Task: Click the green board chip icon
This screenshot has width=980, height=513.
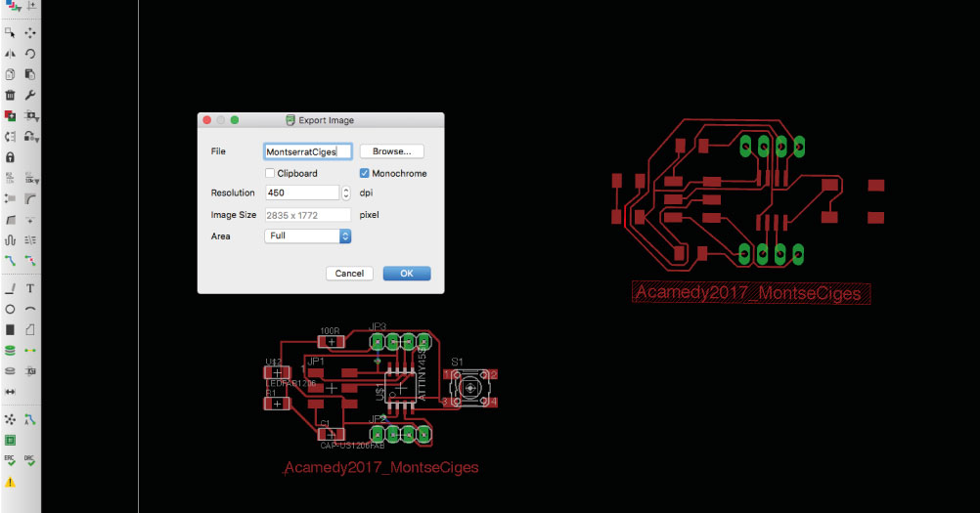Action: point(10,440)
